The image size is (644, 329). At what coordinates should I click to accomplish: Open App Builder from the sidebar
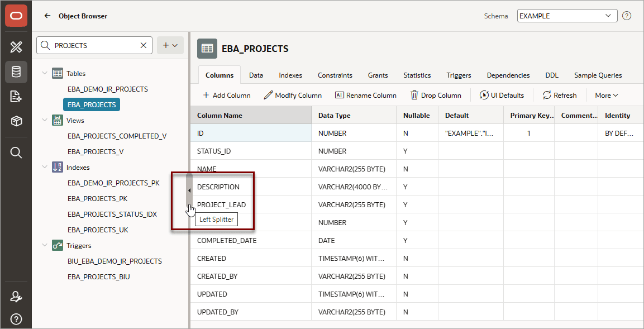(16, 47)
